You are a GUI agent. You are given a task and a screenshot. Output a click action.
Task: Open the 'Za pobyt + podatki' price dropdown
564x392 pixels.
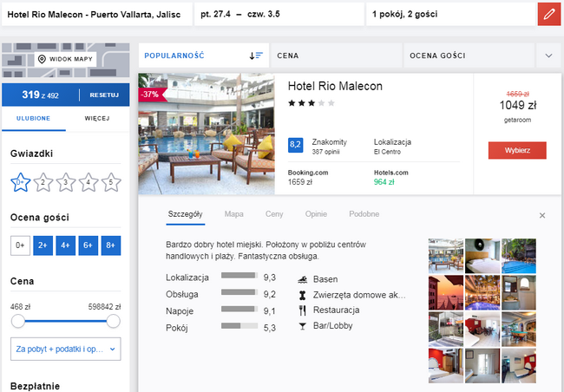65,349
